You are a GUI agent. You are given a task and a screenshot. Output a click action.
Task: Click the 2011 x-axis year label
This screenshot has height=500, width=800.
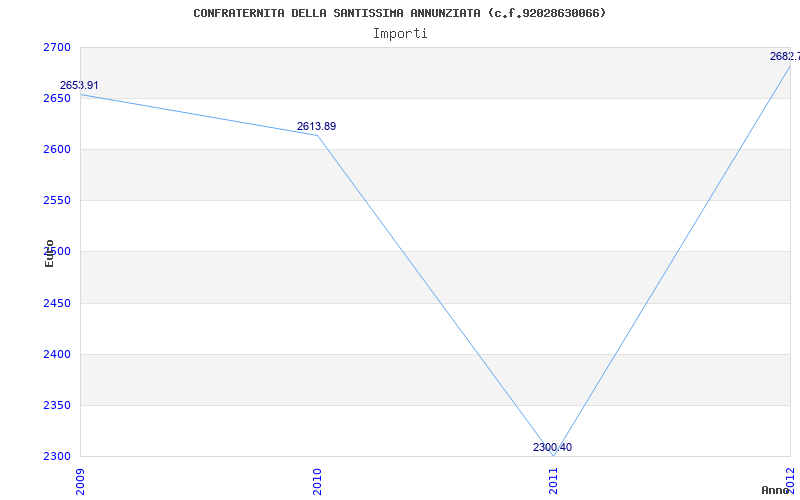point(554,481)
